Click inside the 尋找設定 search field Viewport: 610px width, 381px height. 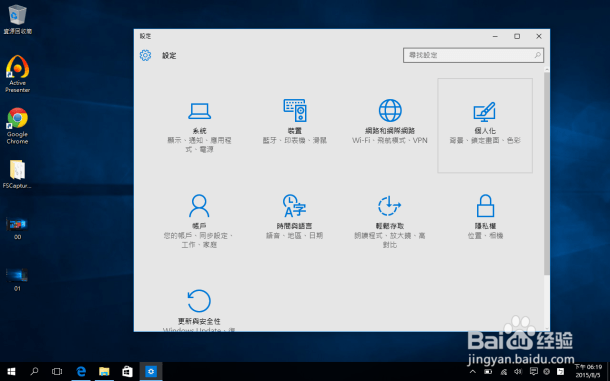pyautogui.click(x=473, y=55)
